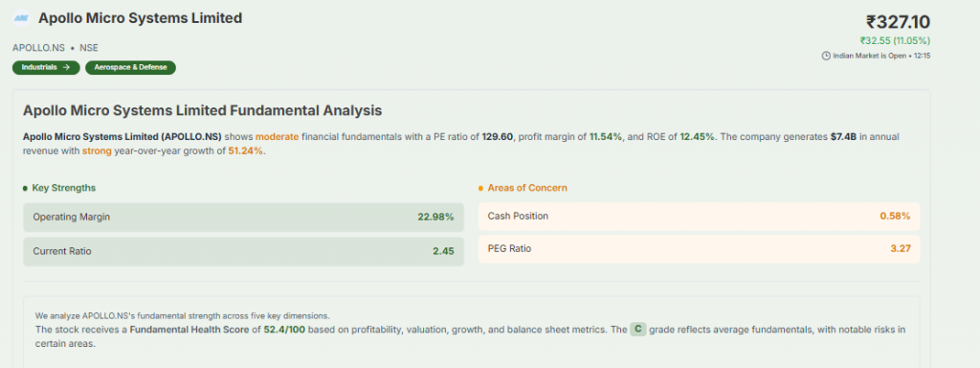This screenshot has height=368, width=980.
Task: Click the Apollo Micro Systems Limited page title
Action: (x=140, y=19)
